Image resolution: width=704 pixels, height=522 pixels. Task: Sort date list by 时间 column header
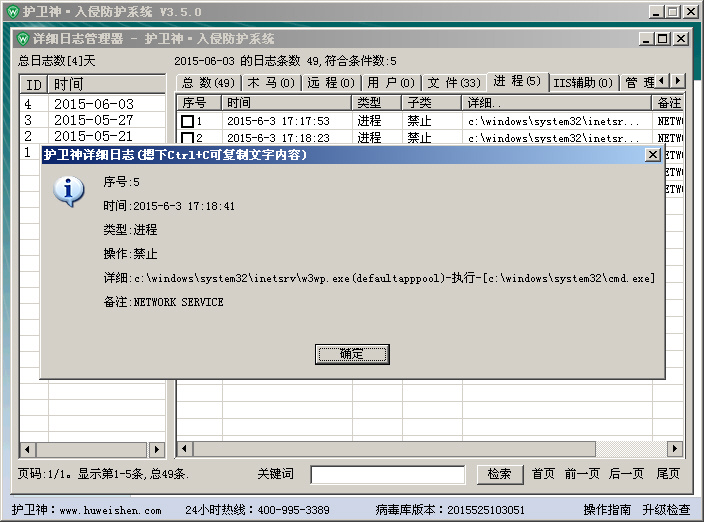107,84
